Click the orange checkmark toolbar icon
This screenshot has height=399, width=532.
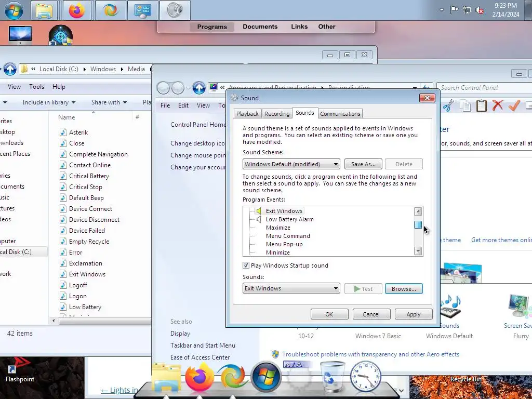coord(514,105)
